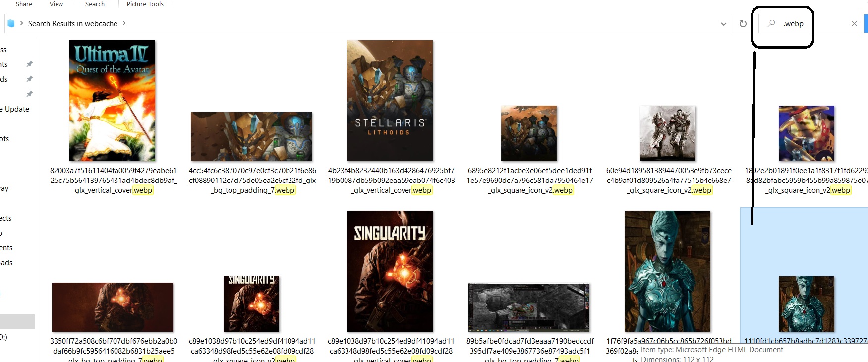Select the large teal-armored alien cover thumbnail

pyautogui.click(x=668, y=271)
